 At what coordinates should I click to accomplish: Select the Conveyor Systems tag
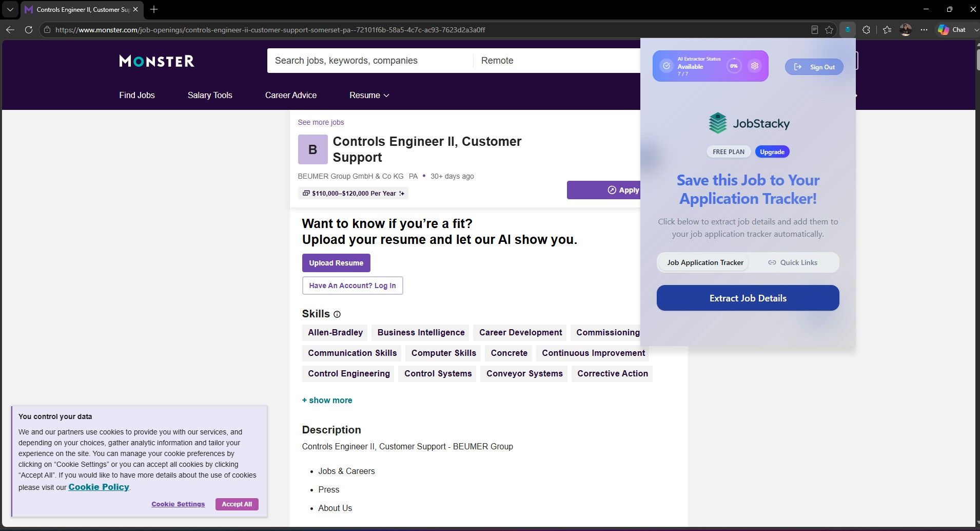click(x=524, y=373)
